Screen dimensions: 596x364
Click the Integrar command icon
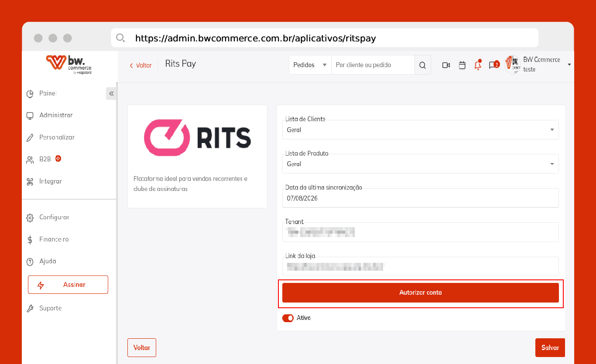point(30,182)
